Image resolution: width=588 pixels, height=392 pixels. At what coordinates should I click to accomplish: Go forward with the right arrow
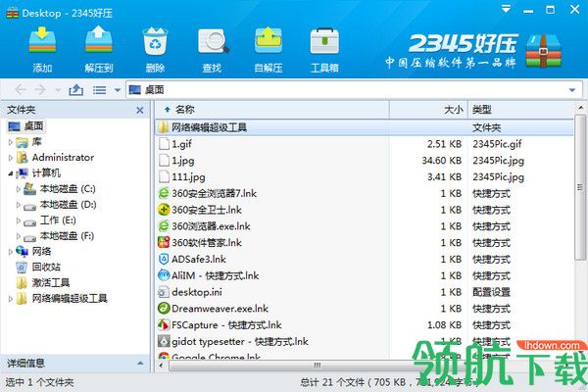pyautogui.click(x=40, y=89)
